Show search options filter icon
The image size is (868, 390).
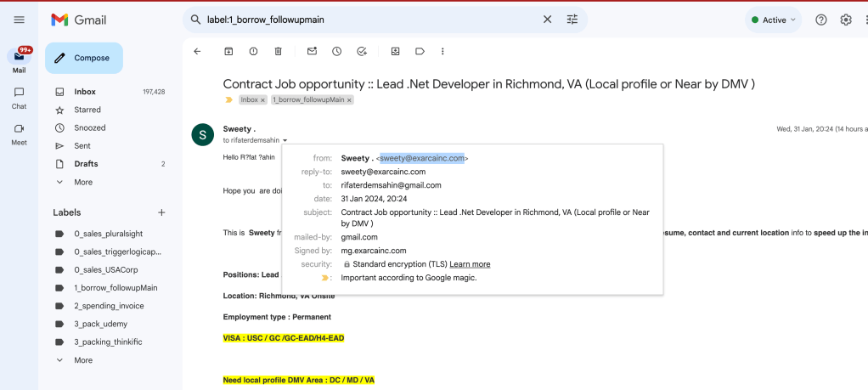tap(572, 20)
